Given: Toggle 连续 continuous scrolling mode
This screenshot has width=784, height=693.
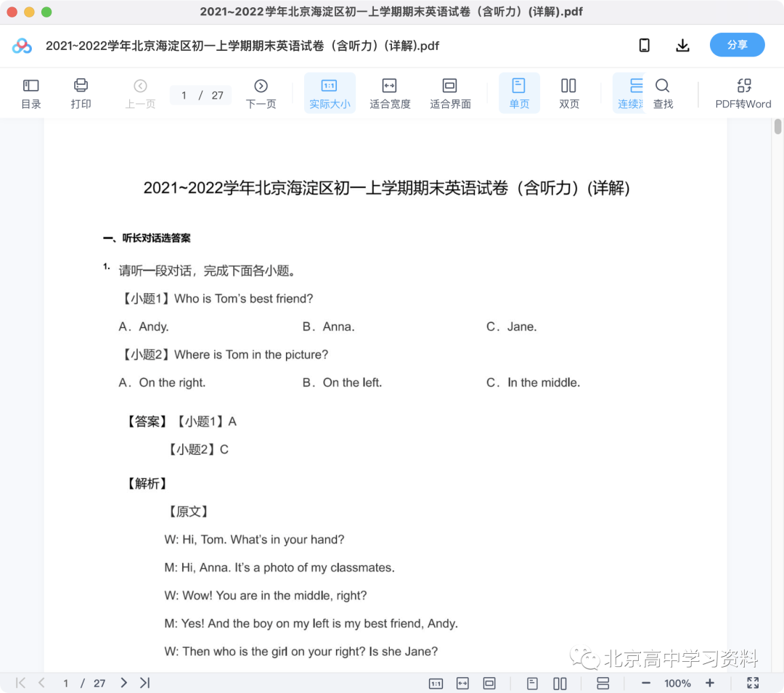Looking at the screenshot, I should point(629,94).
